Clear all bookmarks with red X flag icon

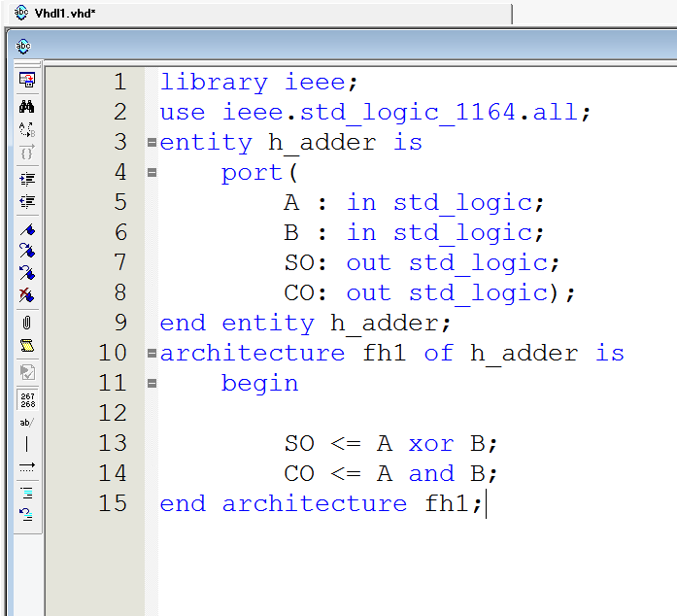[x=27, y=295]
